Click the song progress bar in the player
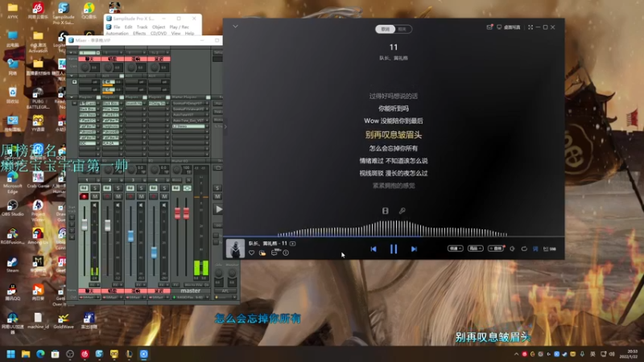Image resolution: width=644 pixels, height=362 pixels. pyautogui.click(x=394, y=237)
